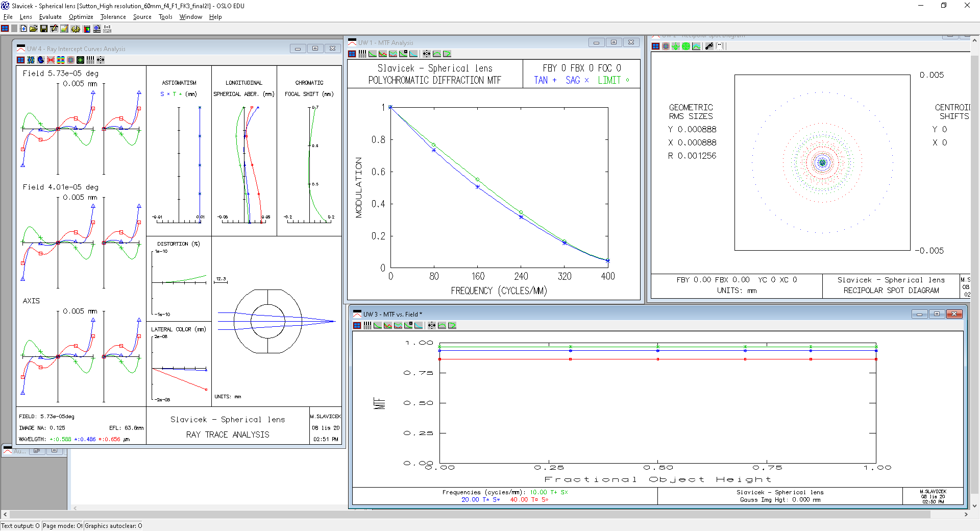Click the multicolor through-focus MTF icon in UW 1
This screenshot has width=980, height=531.
(393, 54)
